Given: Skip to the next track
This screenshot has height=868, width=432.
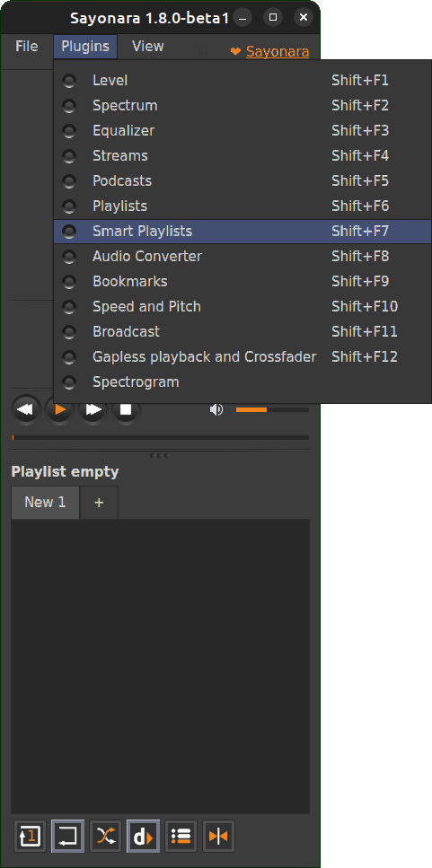Looking at the screenshot, I should (x=93, y=410).
